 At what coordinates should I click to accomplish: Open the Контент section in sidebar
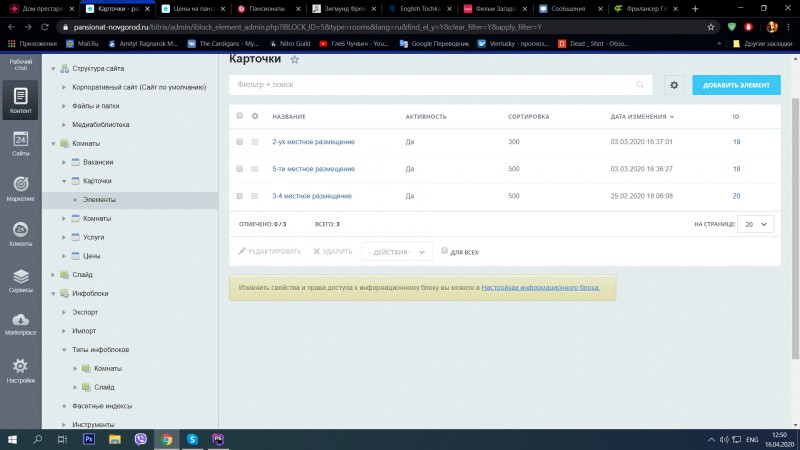coord(20,100)
